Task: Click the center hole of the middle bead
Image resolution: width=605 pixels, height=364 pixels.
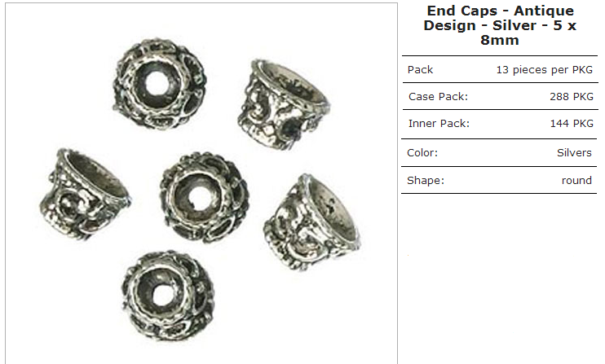Action: (200, 198)
